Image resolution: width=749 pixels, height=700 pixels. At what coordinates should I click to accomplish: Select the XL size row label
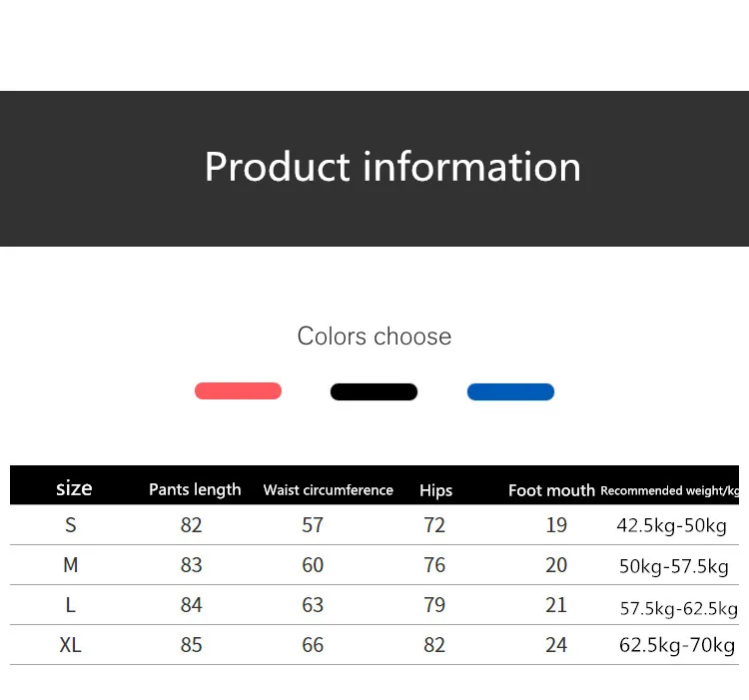click(70, 645)
